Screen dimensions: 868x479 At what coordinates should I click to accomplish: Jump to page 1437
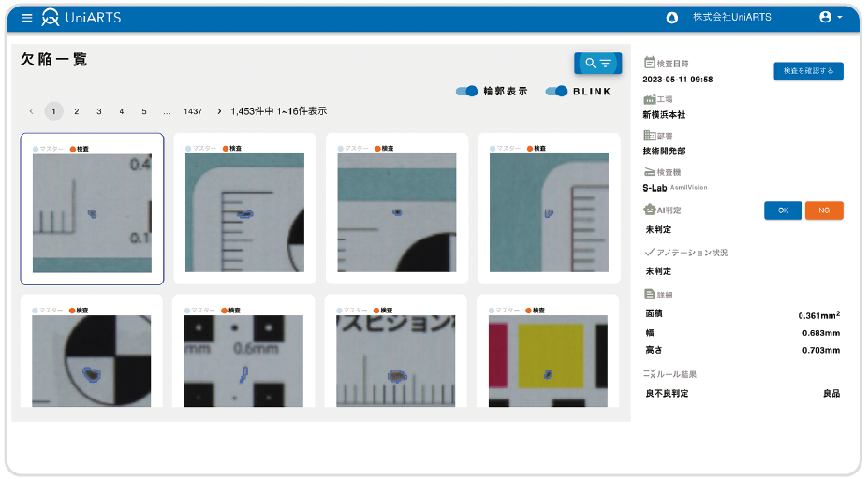pos(193,111)
